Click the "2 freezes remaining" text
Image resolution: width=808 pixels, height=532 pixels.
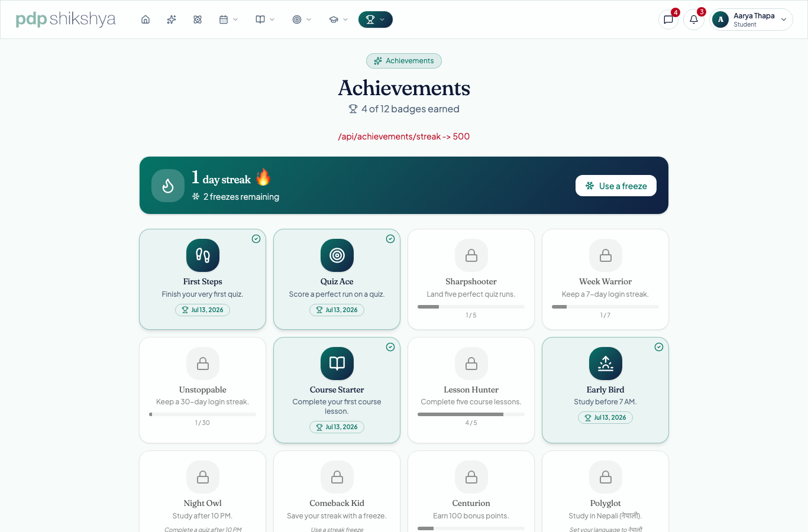241,197
